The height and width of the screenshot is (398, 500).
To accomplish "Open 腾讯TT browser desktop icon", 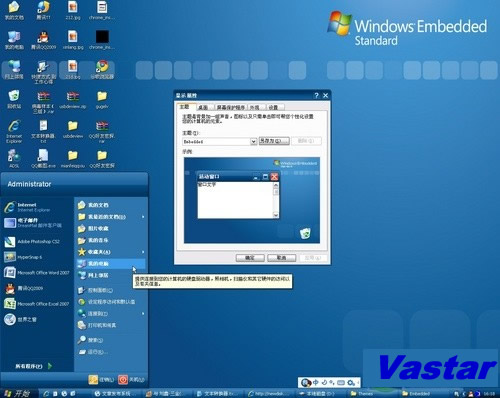I will click(x=43, y=10).
